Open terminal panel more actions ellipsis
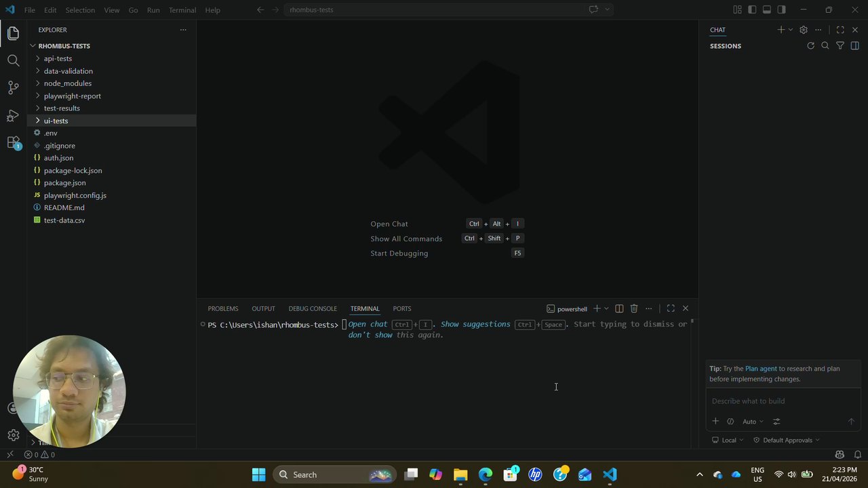Viewport: 868px width, 488px height. [x=649, y=308]
